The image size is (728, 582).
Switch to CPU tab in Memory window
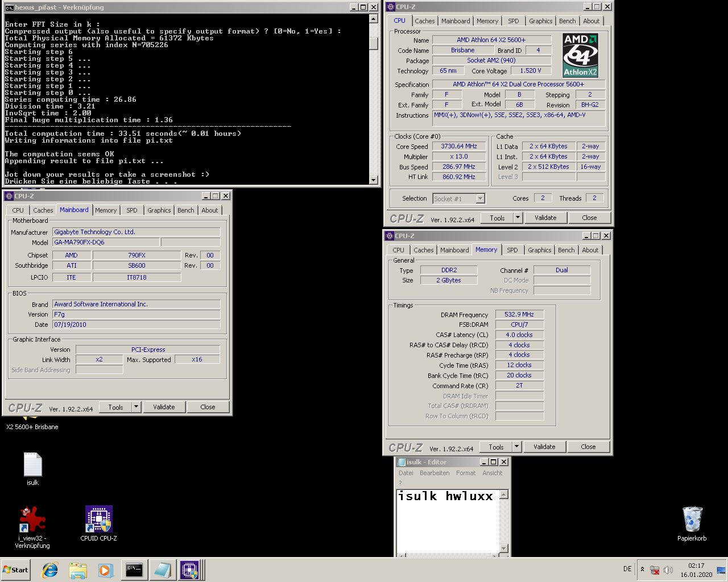click(x=398, y=250)
